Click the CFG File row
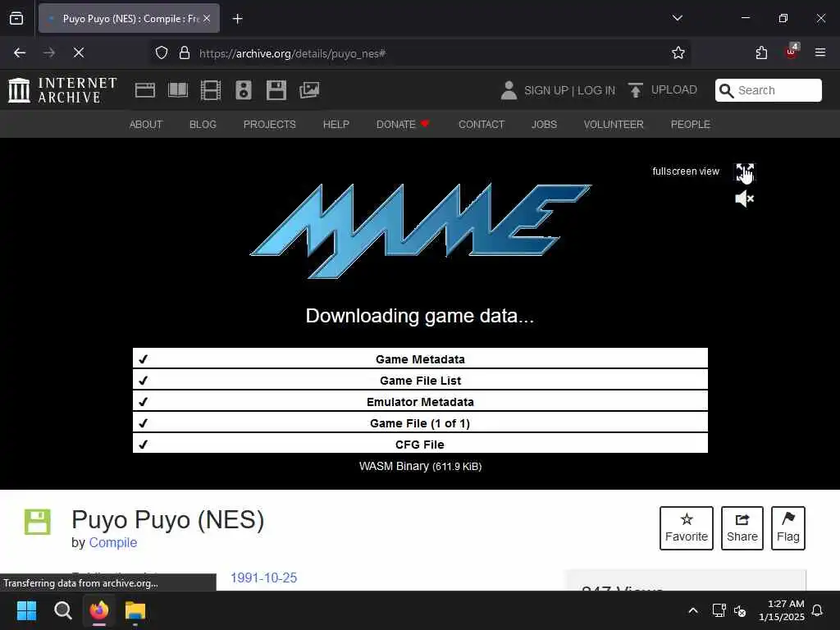The height and width of the screenshot is (630, 840). [x=420, y=444]
